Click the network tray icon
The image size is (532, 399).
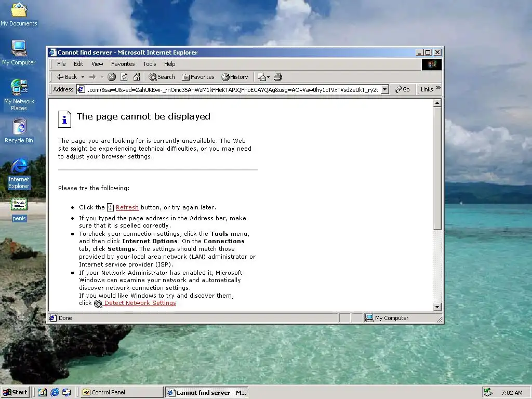coord(488,392)
